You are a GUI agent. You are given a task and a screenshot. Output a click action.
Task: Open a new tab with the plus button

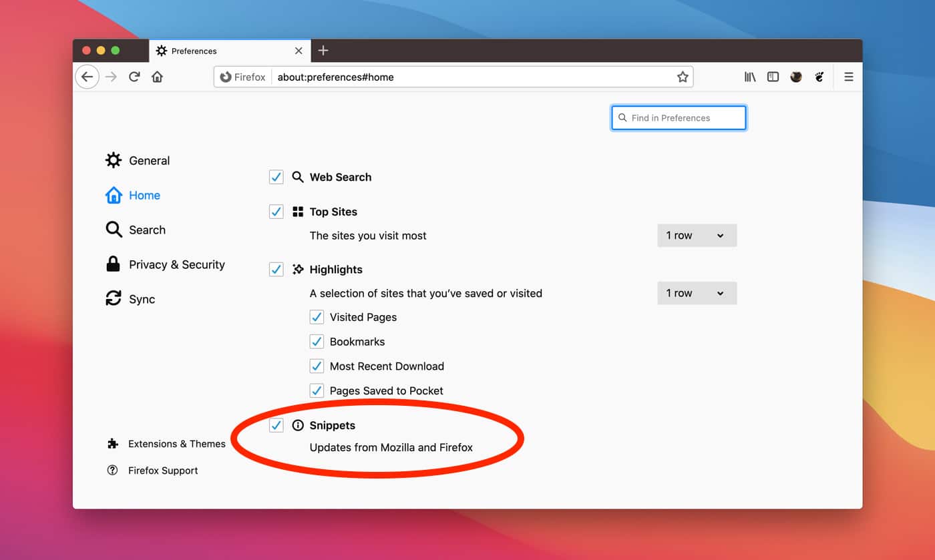tap(323, 51)
